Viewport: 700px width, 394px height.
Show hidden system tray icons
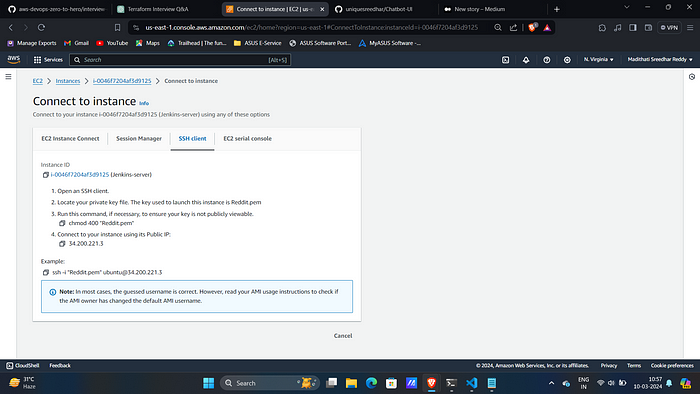tap(551, 383)
